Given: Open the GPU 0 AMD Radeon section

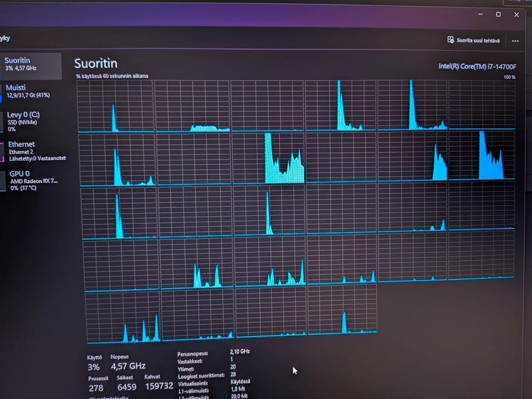Looking at the screenshot, I should click(x=31, y=181).
